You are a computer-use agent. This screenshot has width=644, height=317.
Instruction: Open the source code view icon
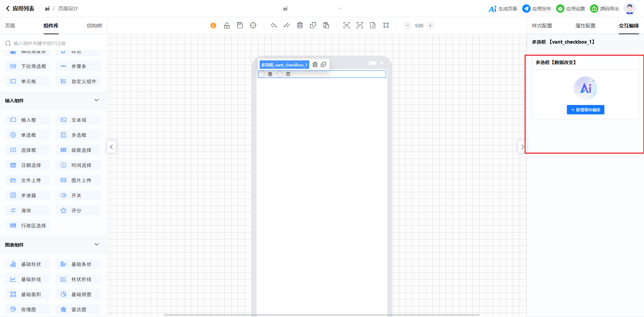pos(360,25)
